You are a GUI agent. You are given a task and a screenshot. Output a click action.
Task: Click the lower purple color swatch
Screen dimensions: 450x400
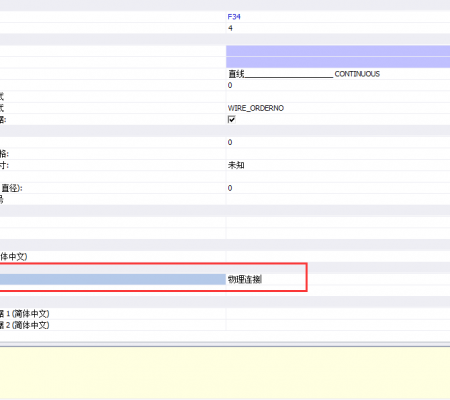[x=338, y=62]
